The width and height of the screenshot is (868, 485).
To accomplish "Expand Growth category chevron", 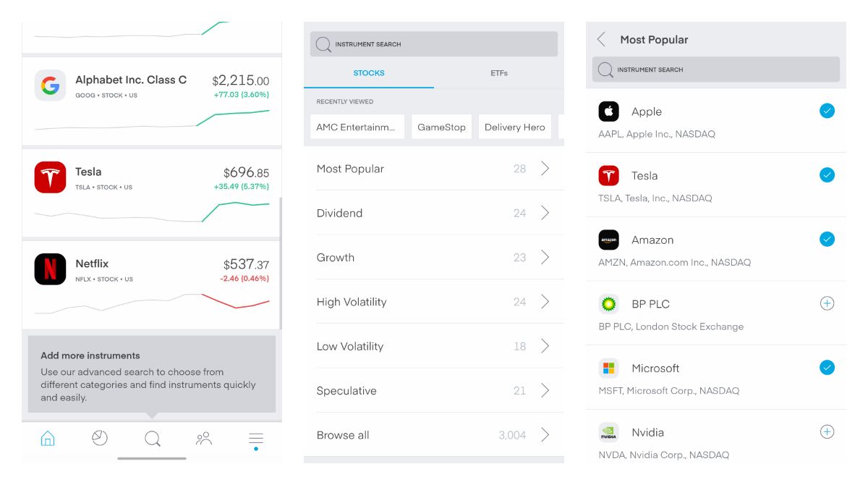I will (545, 257).
